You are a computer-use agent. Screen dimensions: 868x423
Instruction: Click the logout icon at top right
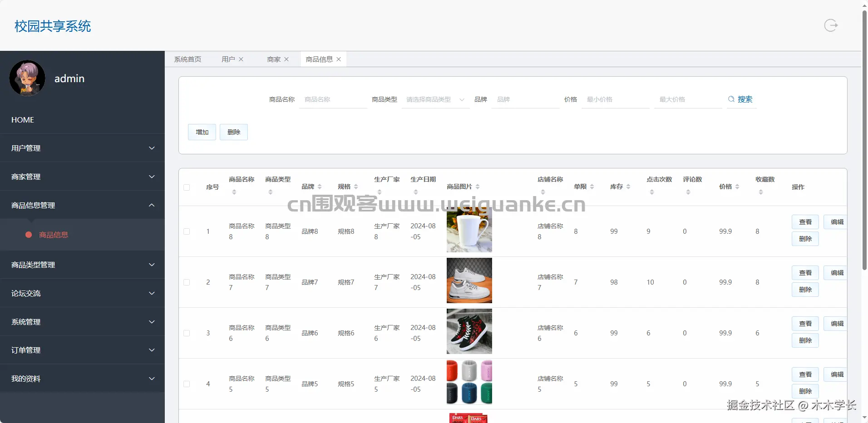pos(831,25)
